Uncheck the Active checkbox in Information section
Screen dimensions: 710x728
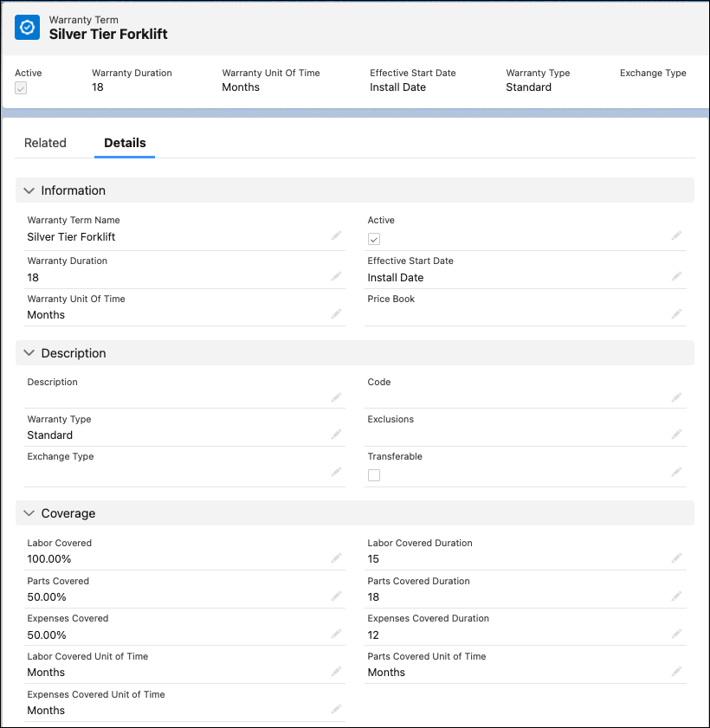pos(374,239)
